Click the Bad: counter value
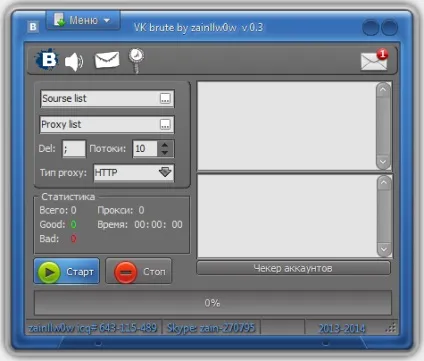The image size is (424, 361). (73, 239)
